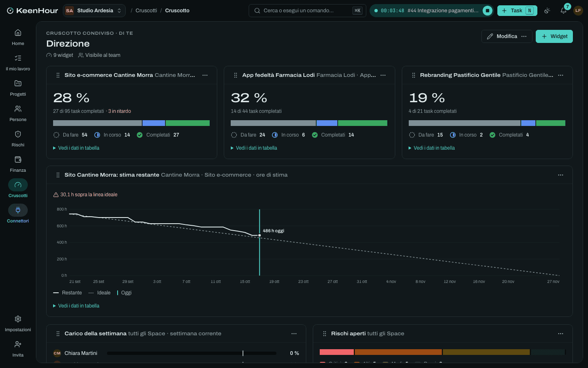
Task: Expand Vedi i dati in tabella under Cantine Morra card
Action: tap(76, 148)
